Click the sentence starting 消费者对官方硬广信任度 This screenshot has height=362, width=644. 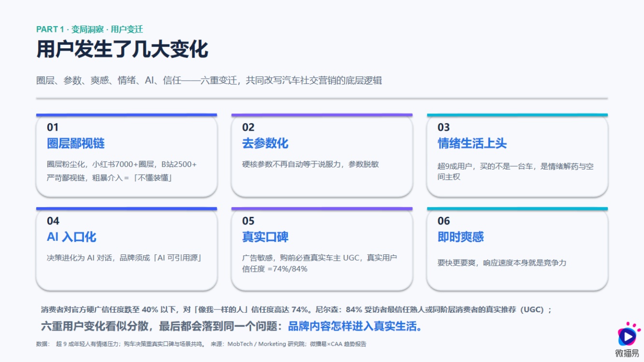point(296,310)
